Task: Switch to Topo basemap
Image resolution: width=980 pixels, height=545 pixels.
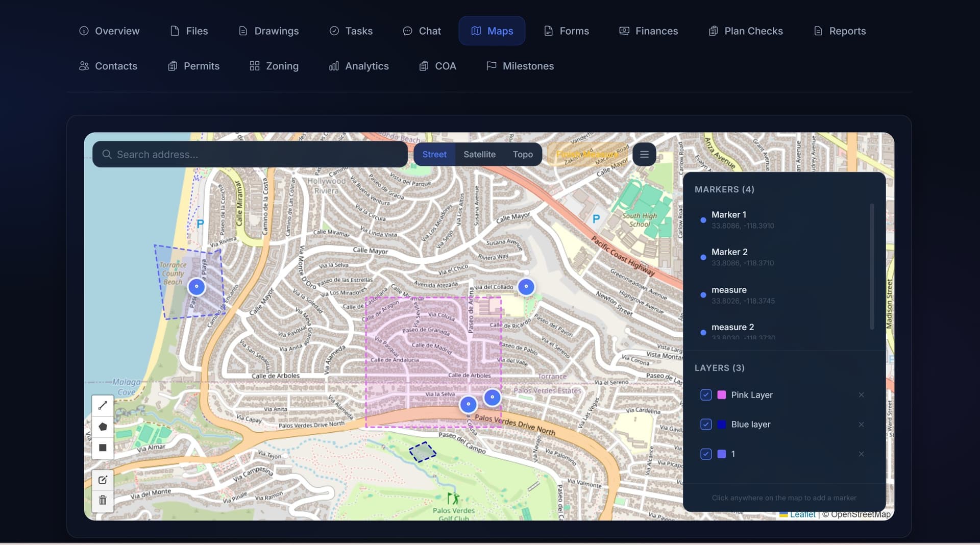Action: [523, 154]
